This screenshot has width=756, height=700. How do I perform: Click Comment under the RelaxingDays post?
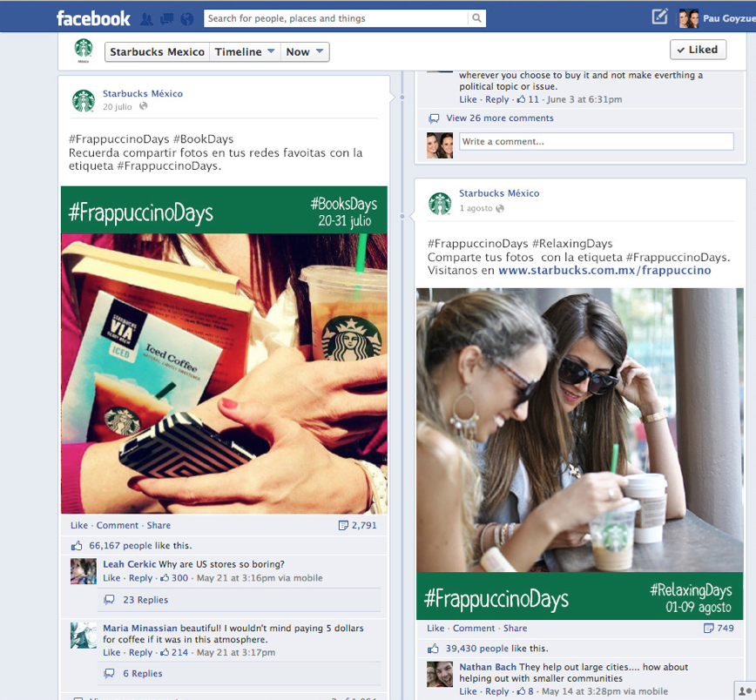pyautogui.click(x=474, y=628)
